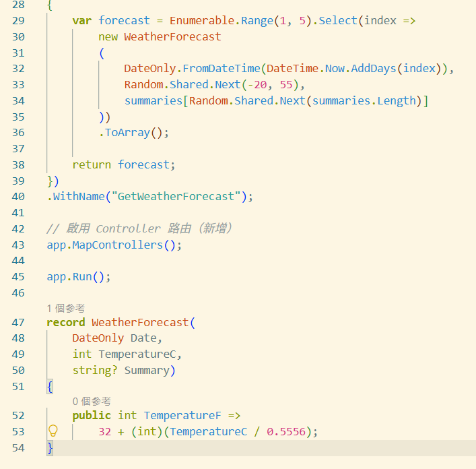The width and height of the screenshot is (476, 469).
Task: Click "Enumerable" on line 29
Action: [202, 21]
